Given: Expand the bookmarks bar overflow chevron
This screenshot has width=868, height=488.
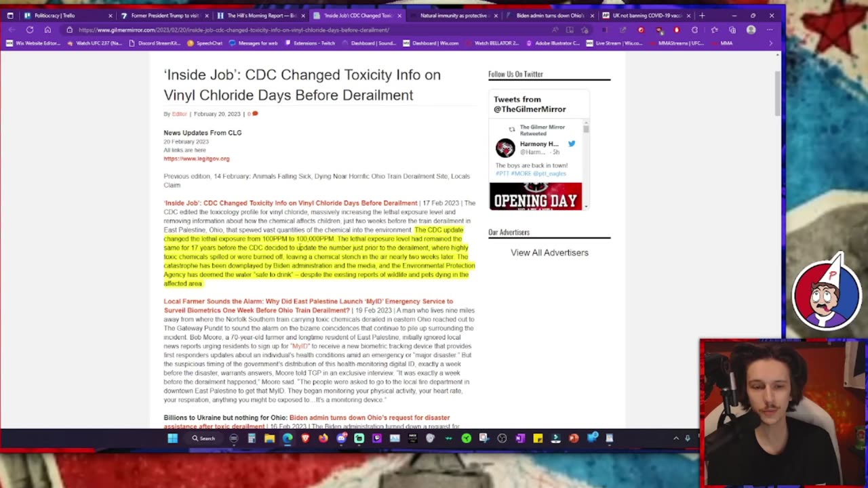Looking at the screenshot, I should point(770,43).
